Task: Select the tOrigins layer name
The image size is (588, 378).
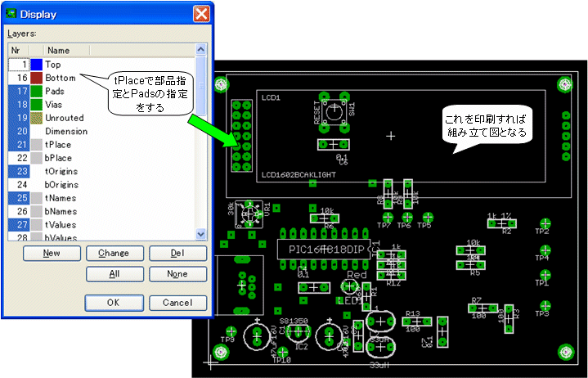Action: (x=61, y=171)
